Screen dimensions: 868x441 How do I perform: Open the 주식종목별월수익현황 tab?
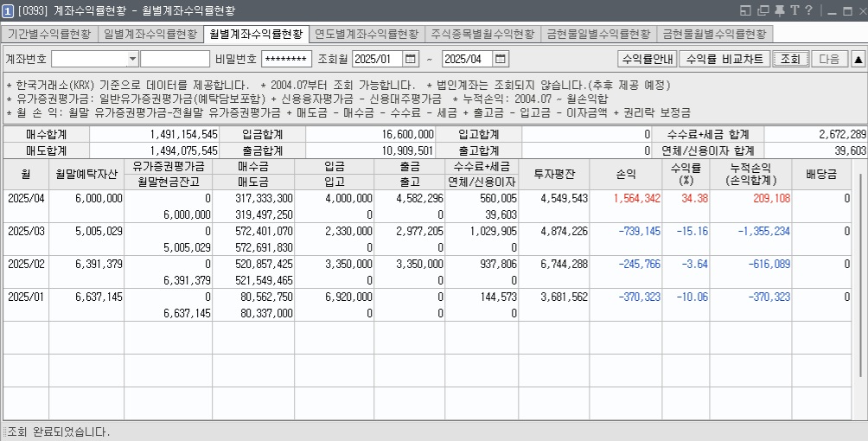[x=482, y=35]
